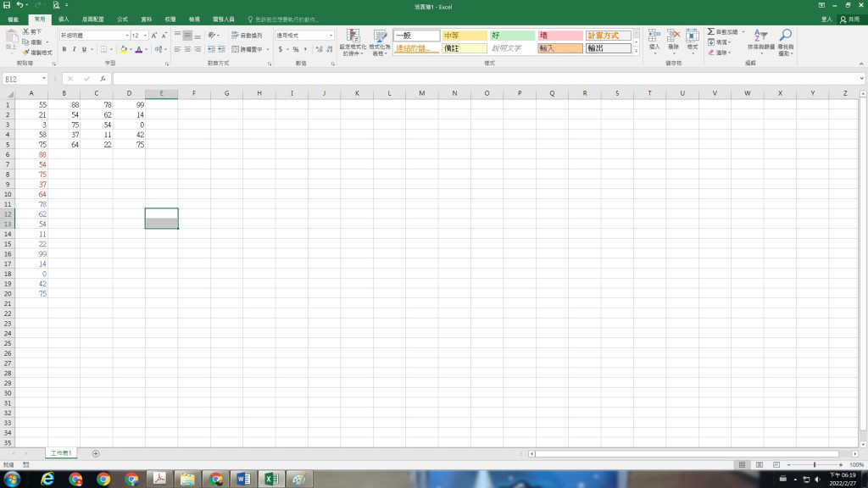Viewport: 868px width, 488px height.
Task: Click the Insert Function fx icon
Action: [103, 79]
